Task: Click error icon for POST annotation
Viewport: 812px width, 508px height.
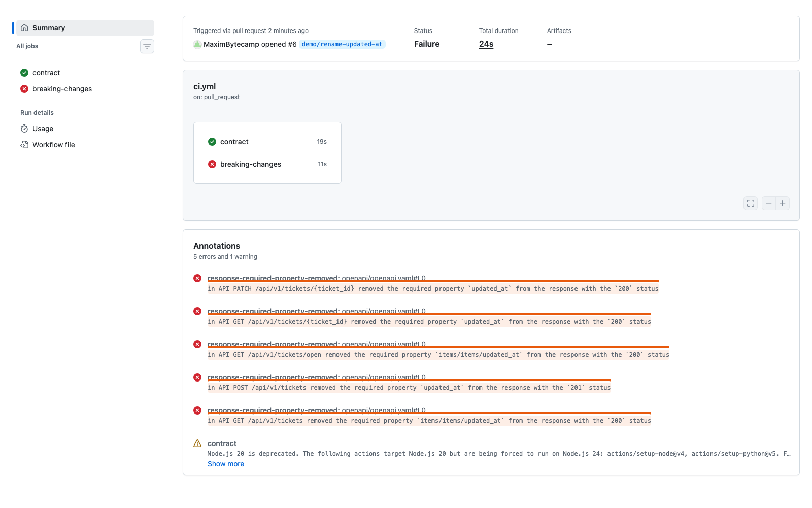Action: [x=197, y=377]
